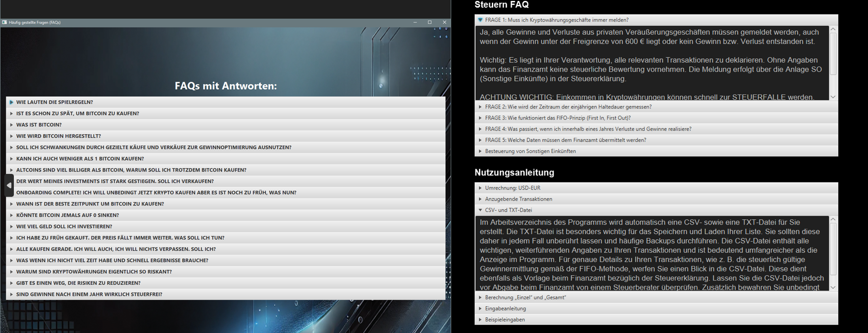The height and width of the screenshot is (333, 868).
Task: Open the 'Onboarding complete!' FAQ entry
Action: pos(226,193)
